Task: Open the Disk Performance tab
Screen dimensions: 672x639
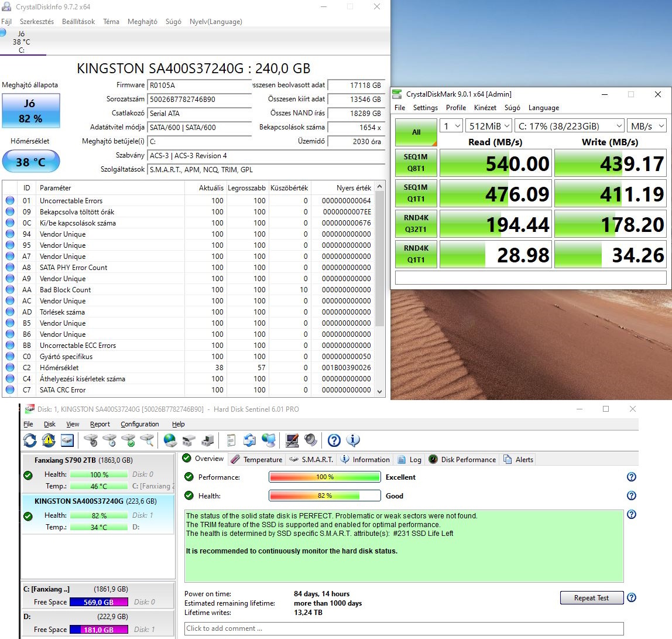Action: pos(462,460)
